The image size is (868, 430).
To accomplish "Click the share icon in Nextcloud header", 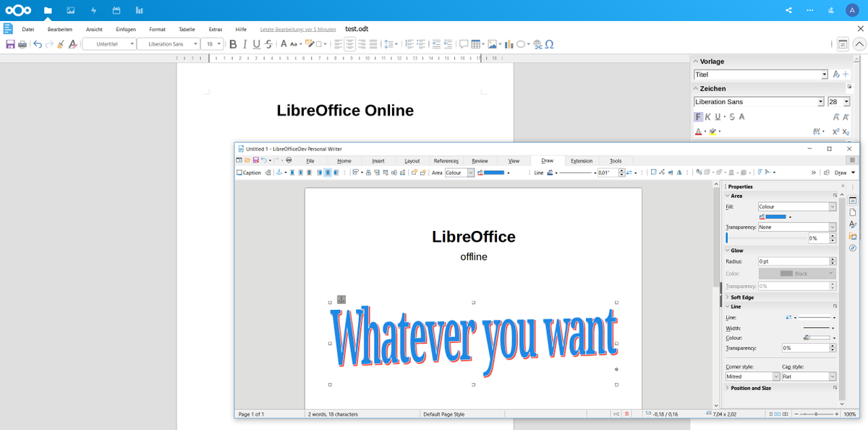I will click(789, 10).
